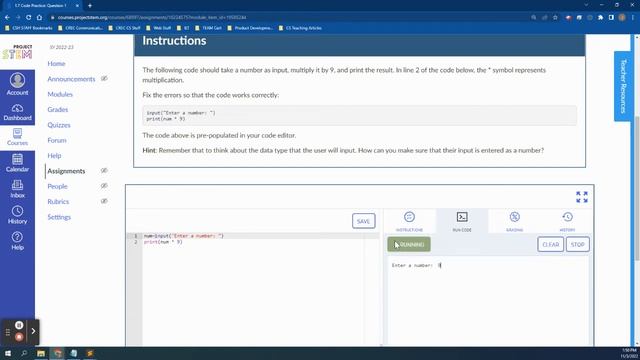Switch to the History tab in code panel
Viewport: 640px width, 360px height.
[567, 221]
